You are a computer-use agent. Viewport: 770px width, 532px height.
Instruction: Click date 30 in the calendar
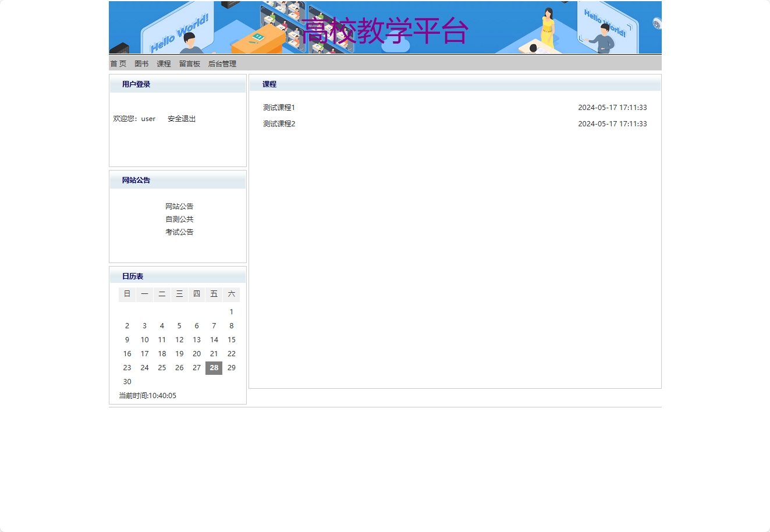point(127,381)
